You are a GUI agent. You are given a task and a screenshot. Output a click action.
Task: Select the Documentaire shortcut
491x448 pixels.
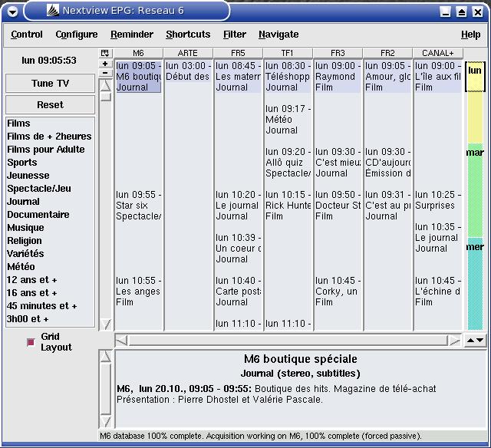[50, 215]
